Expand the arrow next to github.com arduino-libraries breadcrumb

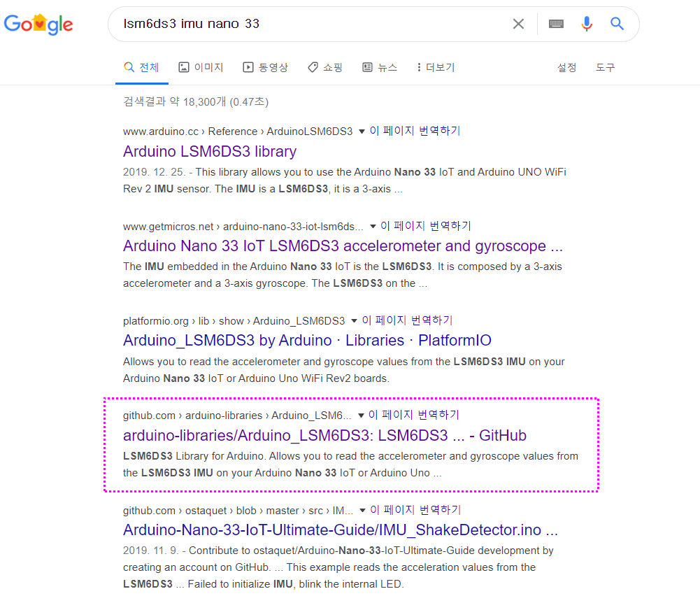click(361, 416)
